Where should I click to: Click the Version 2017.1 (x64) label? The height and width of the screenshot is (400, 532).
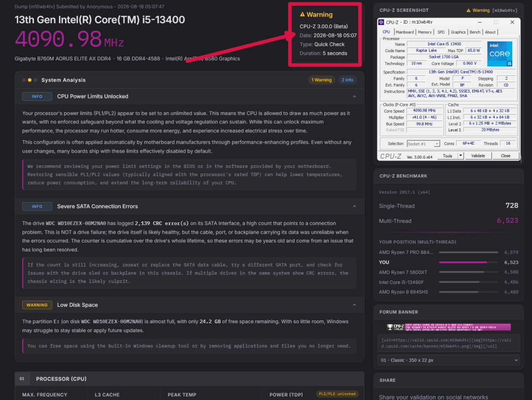pos(404,192)
